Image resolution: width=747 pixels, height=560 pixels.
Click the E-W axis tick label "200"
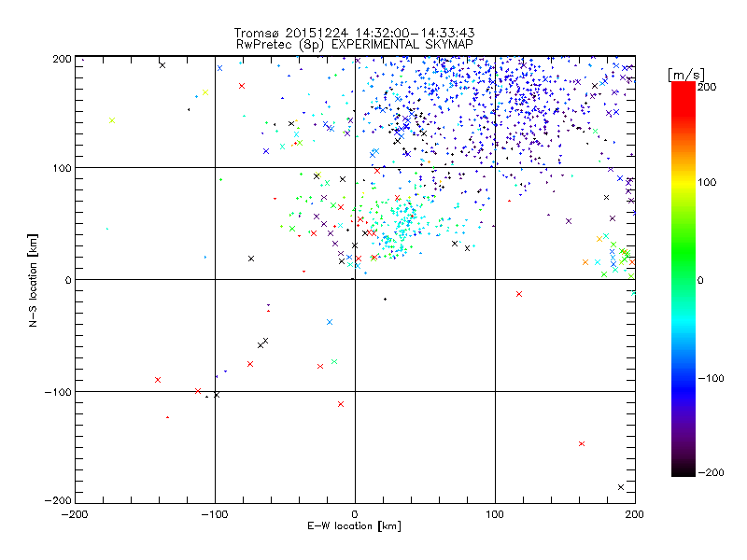click(635, 514)
